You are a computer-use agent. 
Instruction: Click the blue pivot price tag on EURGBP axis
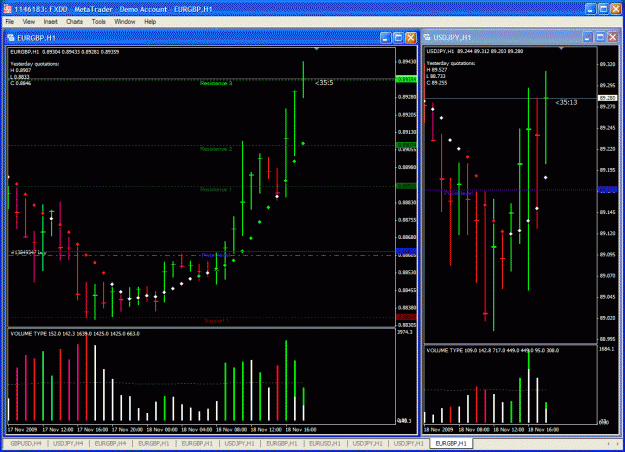pos(407,251)
